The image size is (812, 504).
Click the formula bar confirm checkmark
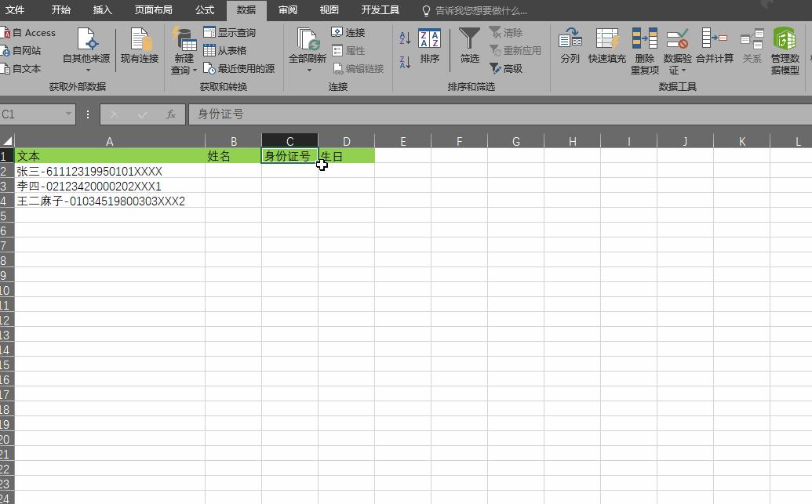143,114
